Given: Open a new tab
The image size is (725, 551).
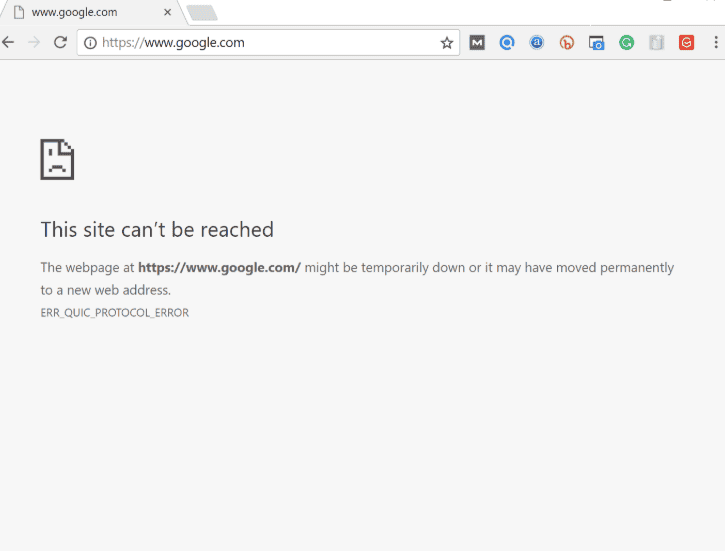Looking at the screenshot, I should pyautogui.click(x=202, y=12).
